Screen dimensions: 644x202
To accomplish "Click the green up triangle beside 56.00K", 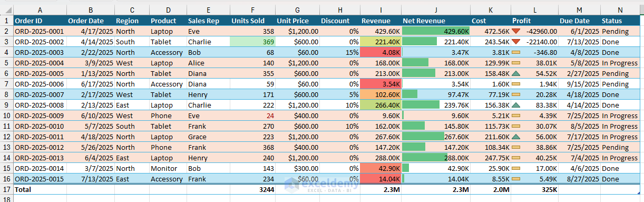I will click(516, 137).
